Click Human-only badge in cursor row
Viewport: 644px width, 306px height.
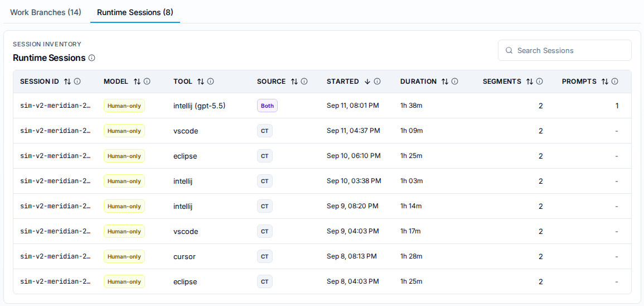(x=124, y=256)
